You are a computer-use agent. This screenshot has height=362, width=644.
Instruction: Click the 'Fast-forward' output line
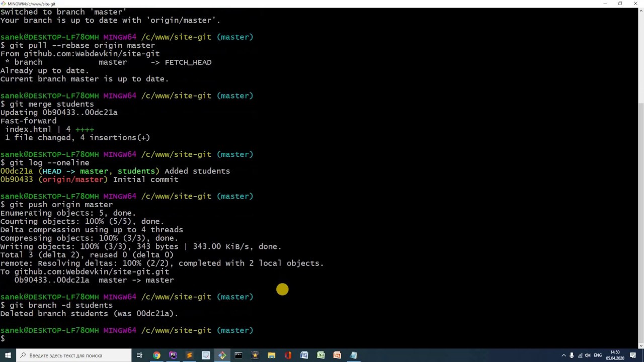tap(28, 121)
